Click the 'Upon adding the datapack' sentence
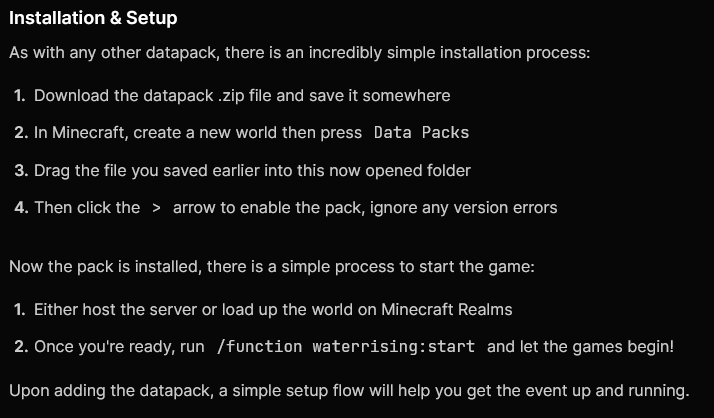This screenshot has width=714, height=418. pyautogui.click(x=349, y=391)
